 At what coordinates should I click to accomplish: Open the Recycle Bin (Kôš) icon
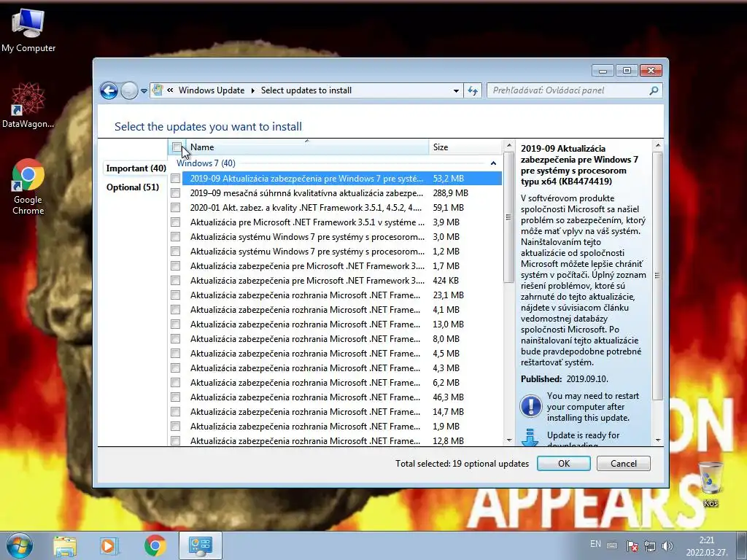coord(711,484)
